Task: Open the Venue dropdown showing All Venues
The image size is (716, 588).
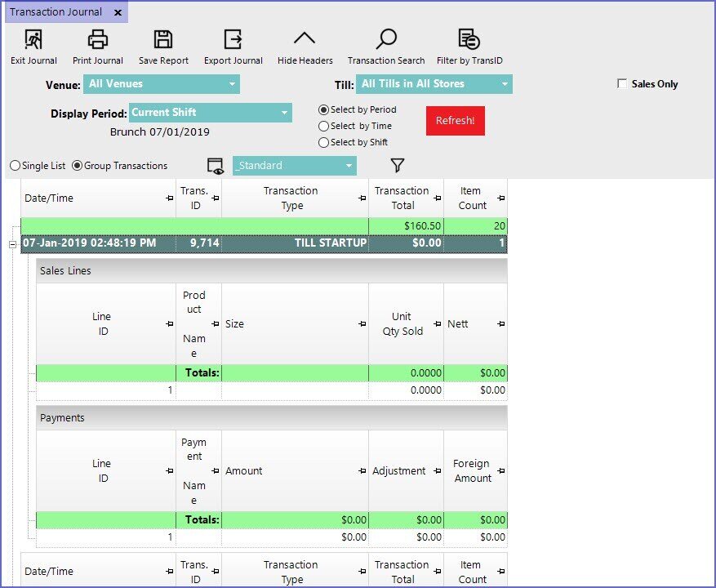Action: point(161,84)
